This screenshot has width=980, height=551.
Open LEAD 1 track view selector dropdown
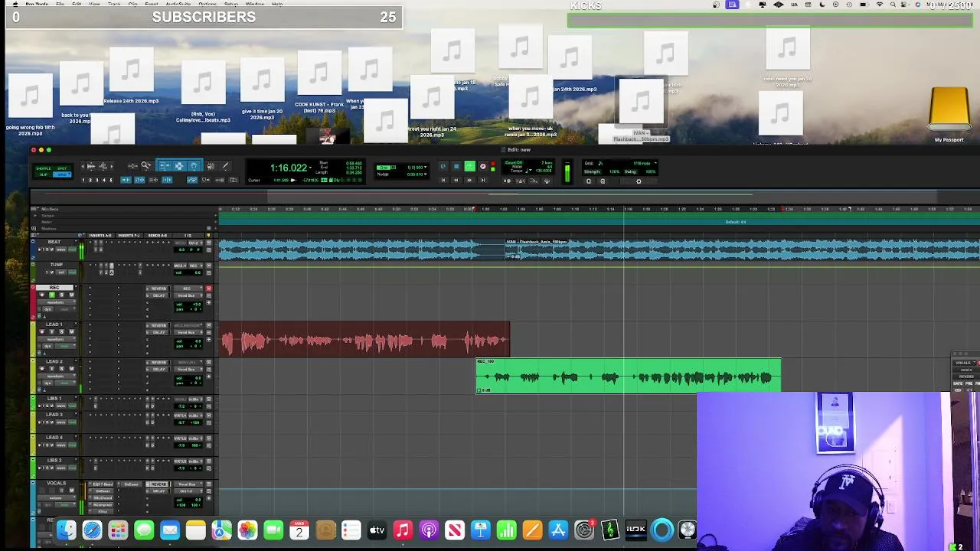click(57, 339)
